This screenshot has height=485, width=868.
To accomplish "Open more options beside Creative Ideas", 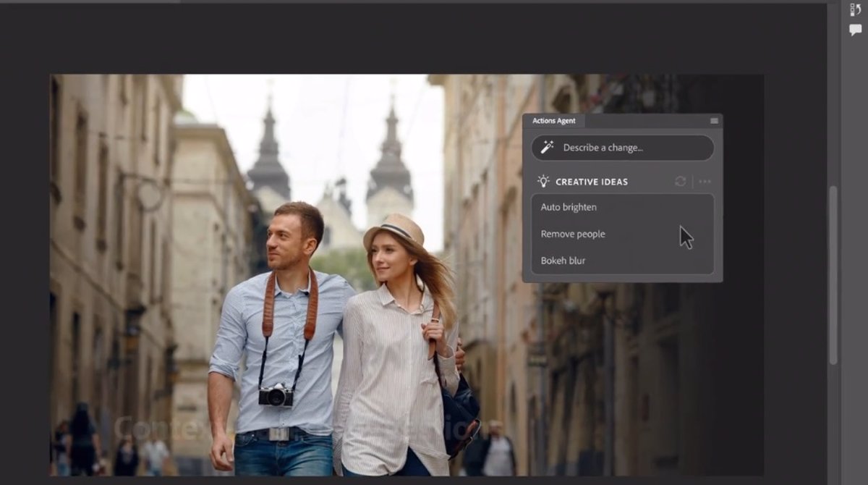I will pyautogui.click(x=705, y=182).
